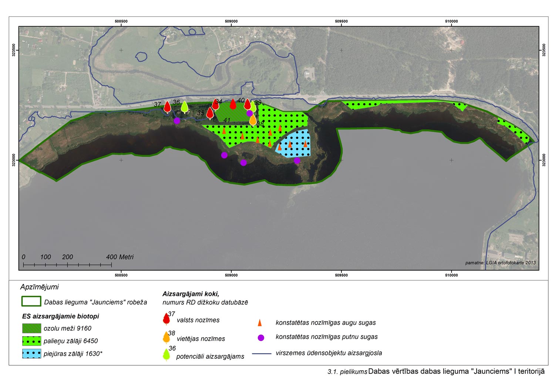555x392 pixels.
Task: Click the leftmost purple bird dot on the map
Action: pyautogui.click(x=177, y=121)
